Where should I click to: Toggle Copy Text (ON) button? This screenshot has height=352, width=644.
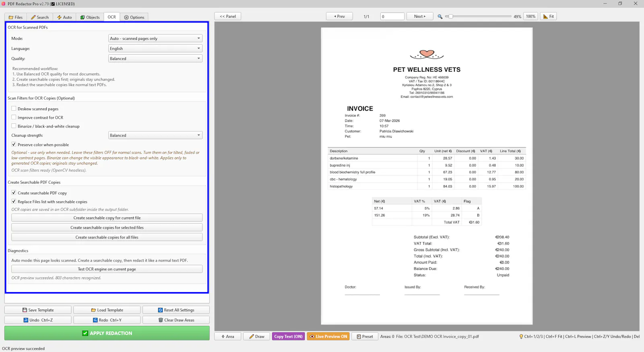288,337
